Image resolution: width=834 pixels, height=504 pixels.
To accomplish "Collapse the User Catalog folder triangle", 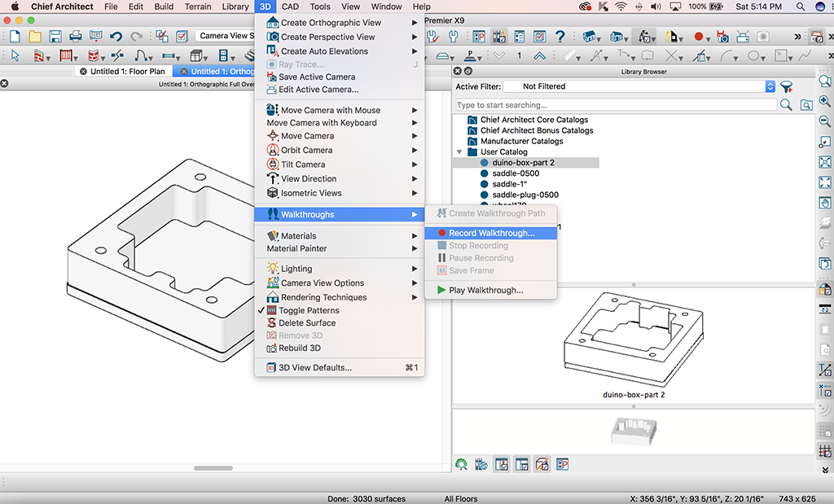I will click(459, 152).
